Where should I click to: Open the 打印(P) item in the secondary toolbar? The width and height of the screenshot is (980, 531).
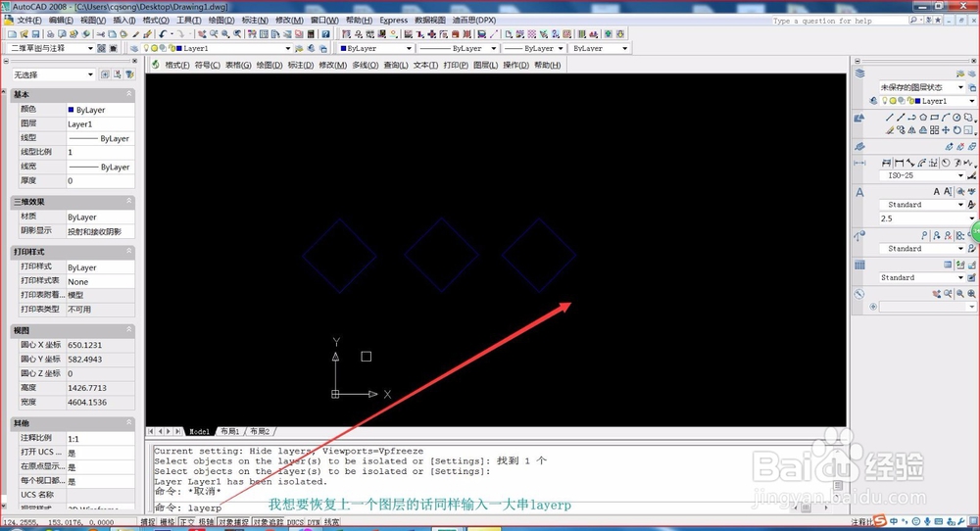click(x=456, y=65)
